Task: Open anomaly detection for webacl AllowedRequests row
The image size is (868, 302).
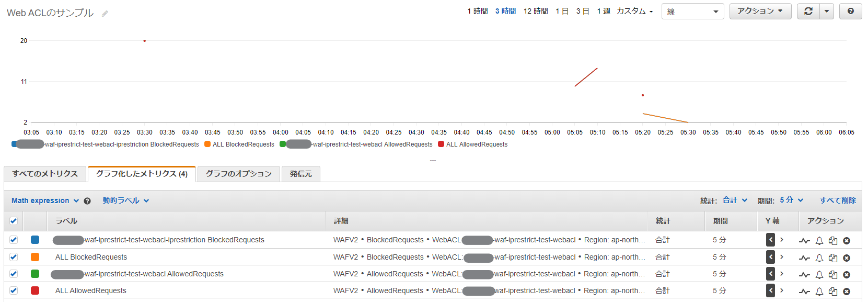Action: (804, 275)
